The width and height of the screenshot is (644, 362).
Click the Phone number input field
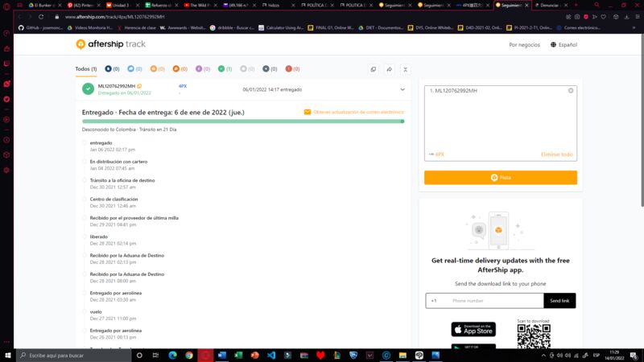tap(496, 300)
